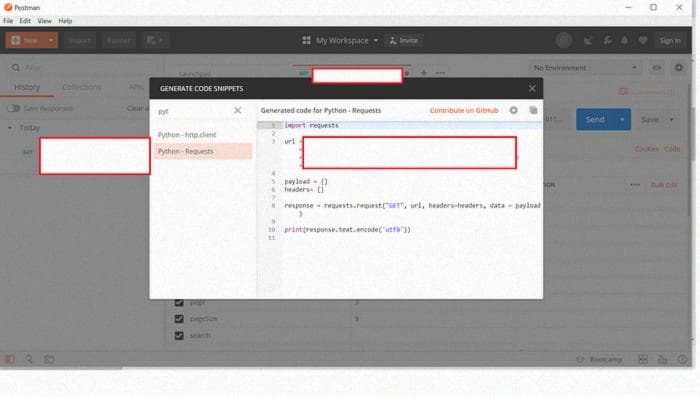Open the Postman console icon
The image size is (700, 397).
(49, 359)
